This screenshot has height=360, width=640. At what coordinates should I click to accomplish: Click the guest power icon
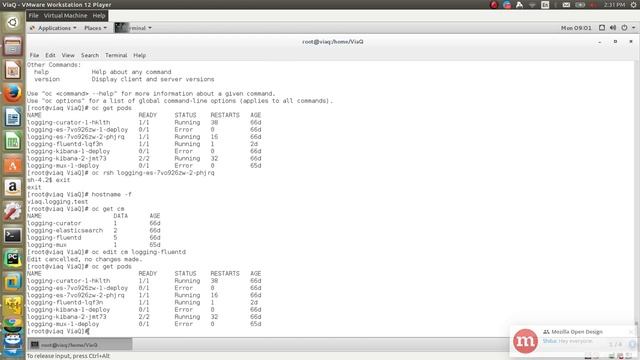[624, 28]
